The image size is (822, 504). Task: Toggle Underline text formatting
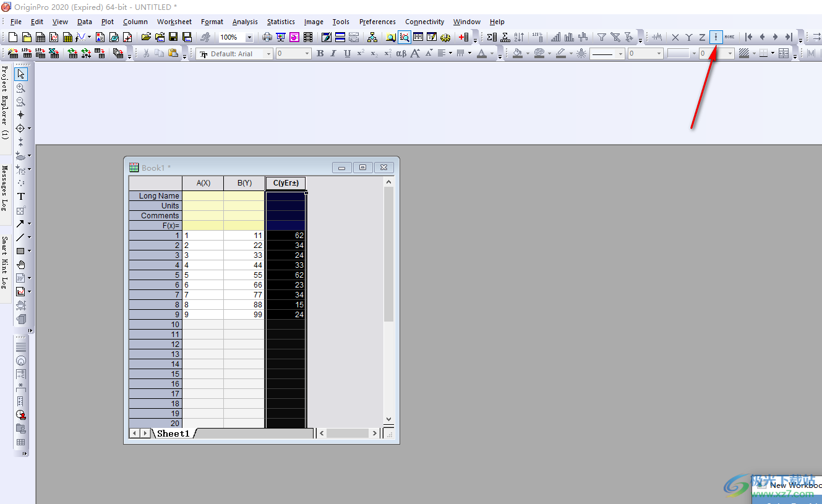pyautogui.click(x=347, y=54)
